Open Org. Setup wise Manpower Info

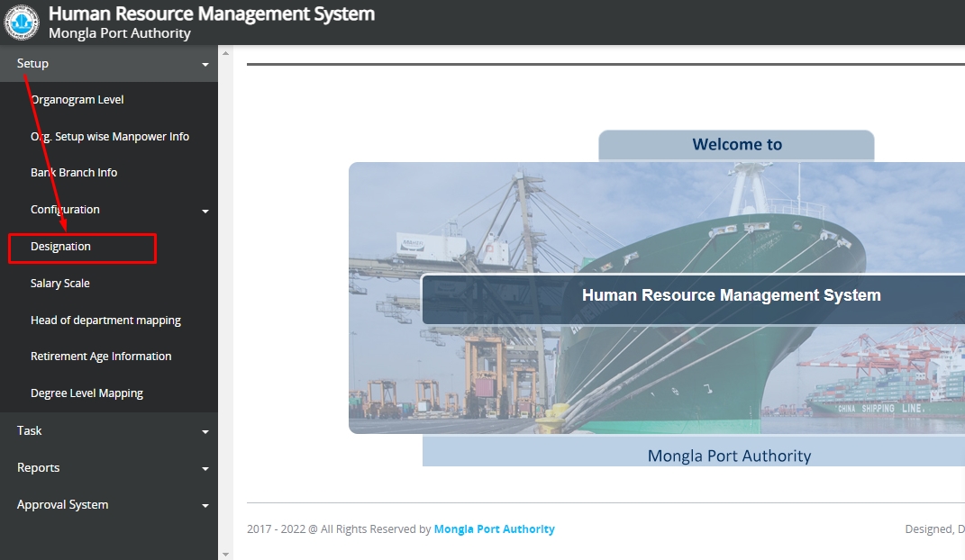(x=110, y=137)
